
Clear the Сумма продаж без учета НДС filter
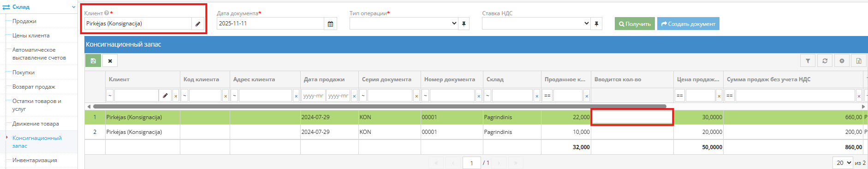[x=859, y=96]
